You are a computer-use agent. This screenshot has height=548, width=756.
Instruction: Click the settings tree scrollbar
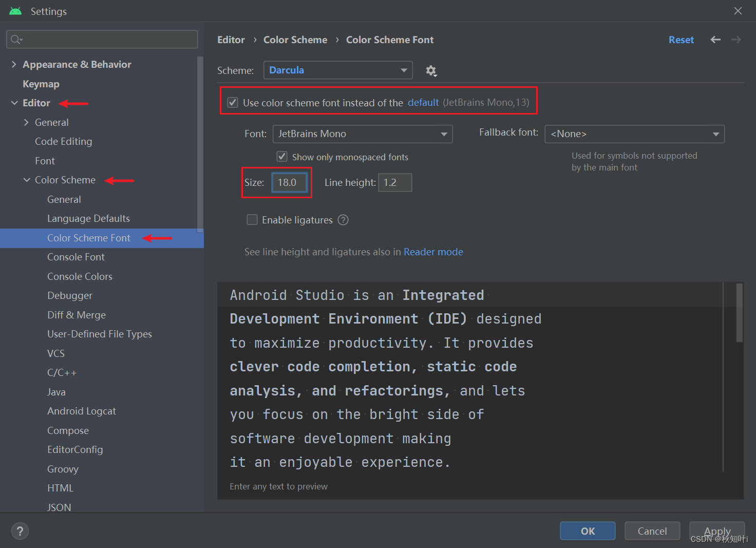pyautogui.click(x=200, y=144)
